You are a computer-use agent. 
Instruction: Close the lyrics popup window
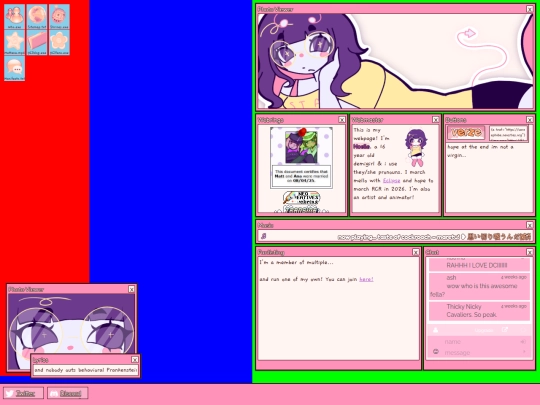click(x=135, y=360)
